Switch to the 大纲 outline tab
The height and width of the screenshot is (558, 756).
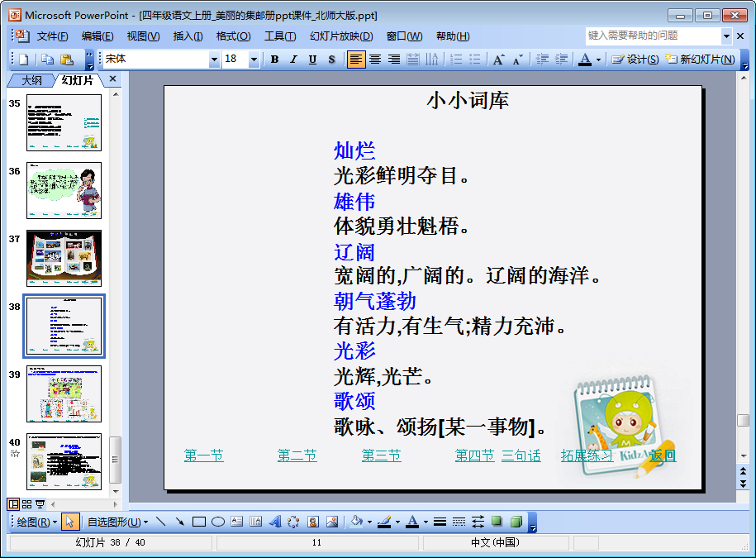[x=31, y=80]
